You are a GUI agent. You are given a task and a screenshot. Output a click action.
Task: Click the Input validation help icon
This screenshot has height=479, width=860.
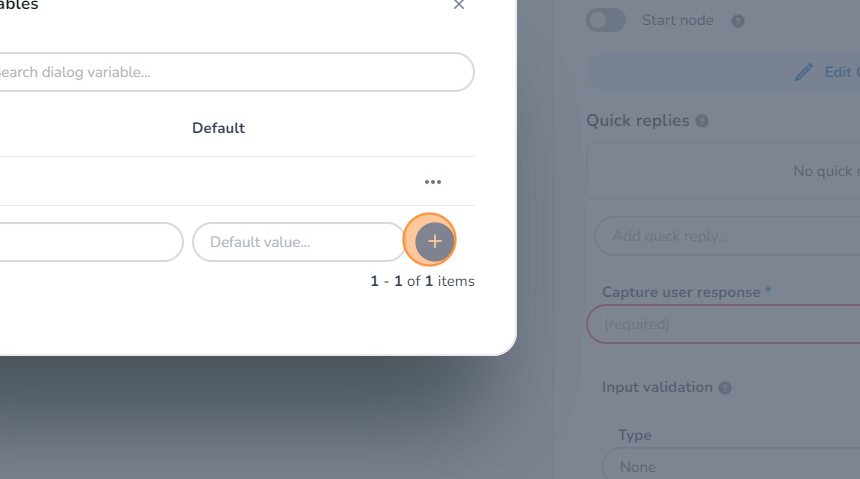(x=725, y=388)
